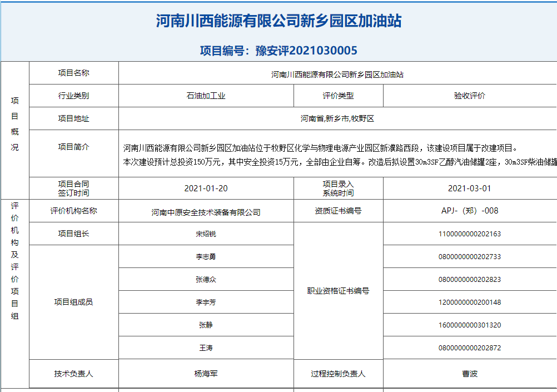Select contract date 2021-01-20

click(x=206, y=188)
